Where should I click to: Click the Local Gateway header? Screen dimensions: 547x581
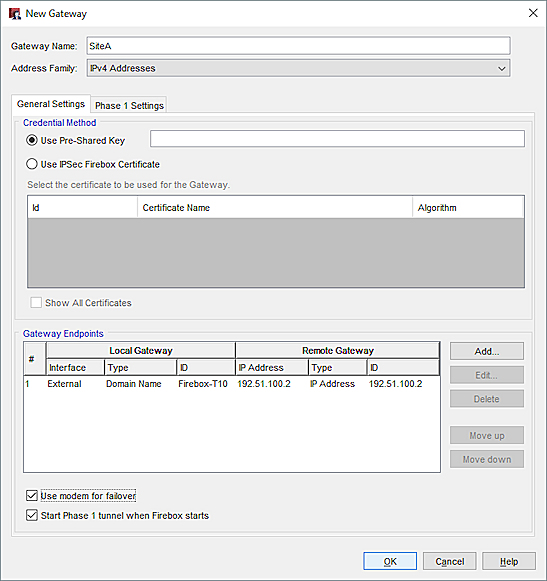141,351
